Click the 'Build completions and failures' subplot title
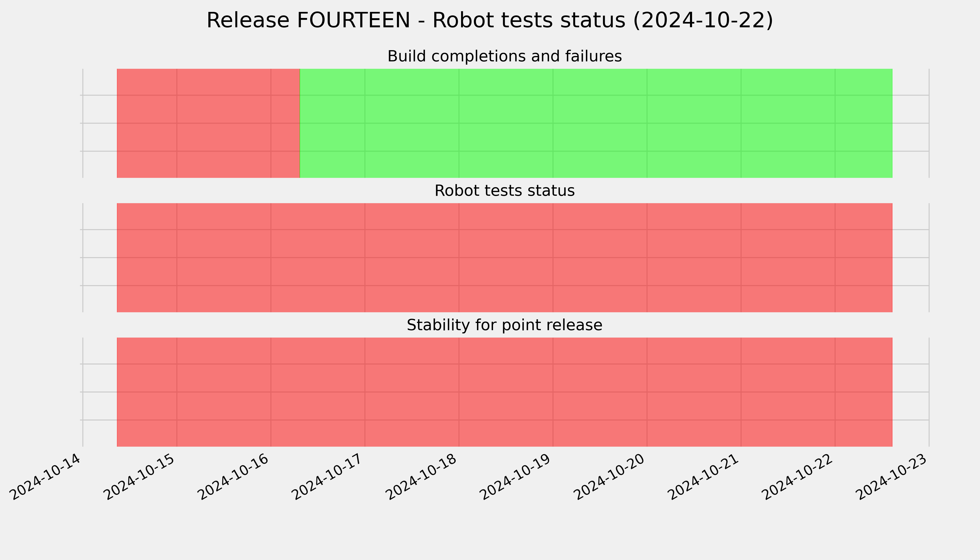 pyautogui.click(x=504, y=56)
